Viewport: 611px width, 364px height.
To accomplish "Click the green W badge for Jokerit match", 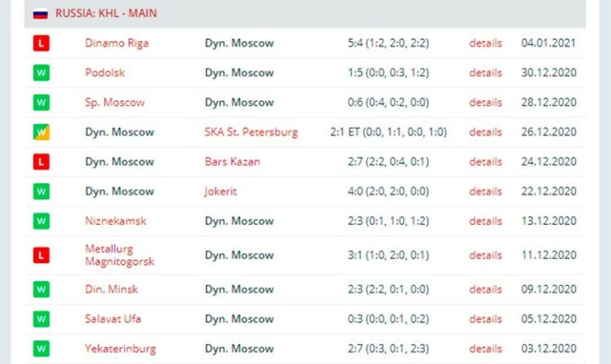I will click(42, 192).
